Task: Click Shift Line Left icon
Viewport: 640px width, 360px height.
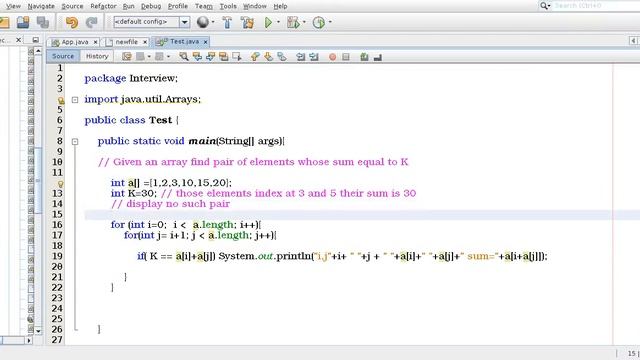Action: (x=301, y=57)
